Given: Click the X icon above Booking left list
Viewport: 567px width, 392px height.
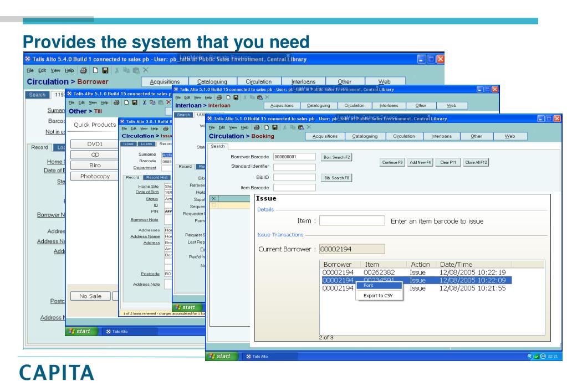Looking at the screenshot, I should [x=214, y=198].
